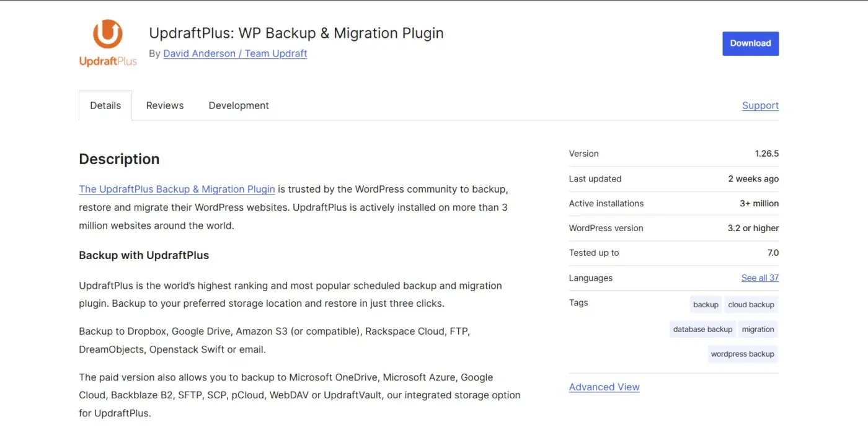Screen dimensions: 868x430
Task: Click the Tested up to label
Action: click(594, 253)
